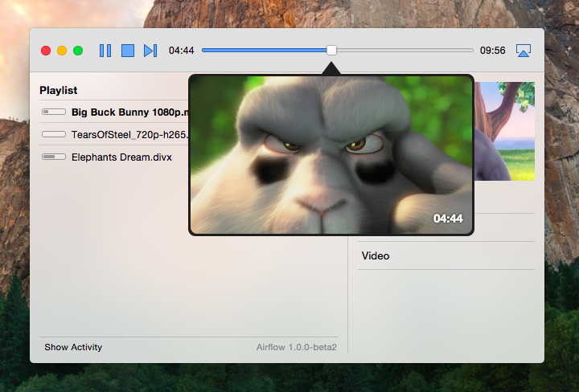Open the AirPlay device picker
The image size is (579, 392).
click(x=524, y=51)
